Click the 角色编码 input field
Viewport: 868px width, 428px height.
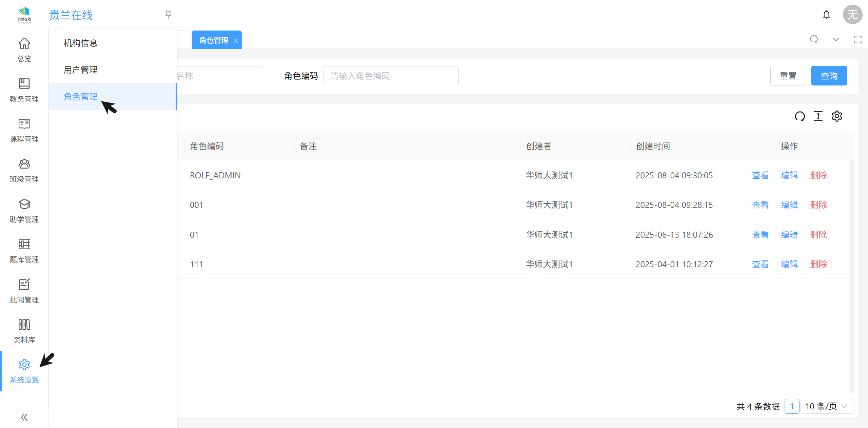tap(391, 76)
